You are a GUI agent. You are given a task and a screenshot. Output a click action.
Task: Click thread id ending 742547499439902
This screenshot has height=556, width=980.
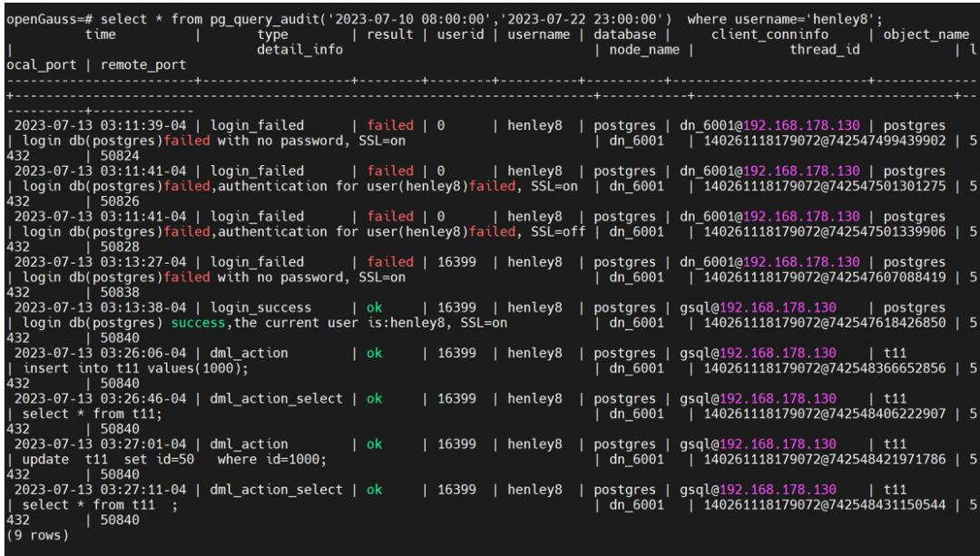pos(824,141)
